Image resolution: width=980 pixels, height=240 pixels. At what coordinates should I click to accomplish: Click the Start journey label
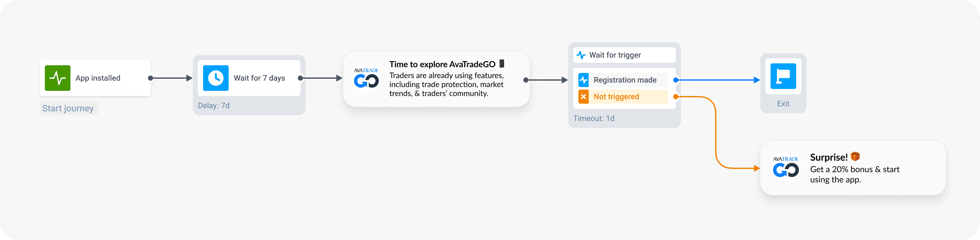(68, 108)
